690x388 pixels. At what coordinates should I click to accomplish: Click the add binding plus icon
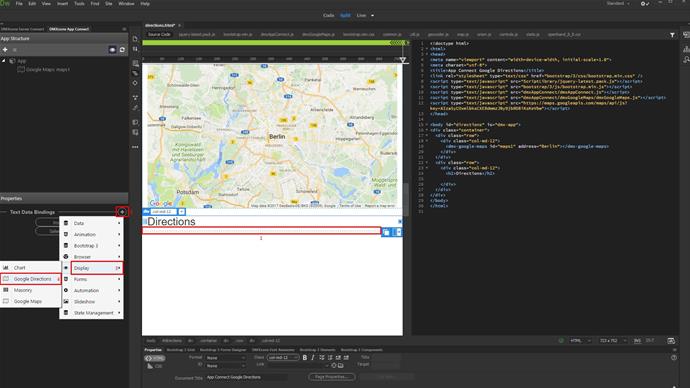click(122, 212)
